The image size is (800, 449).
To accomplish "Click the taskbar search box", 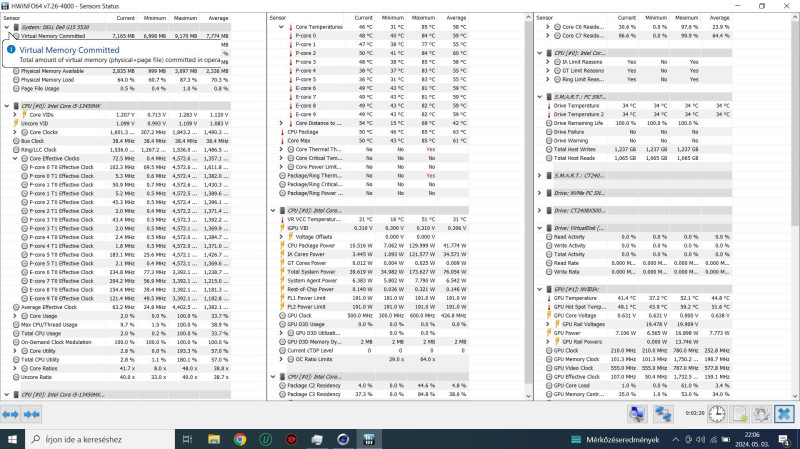I will (100, 439).
